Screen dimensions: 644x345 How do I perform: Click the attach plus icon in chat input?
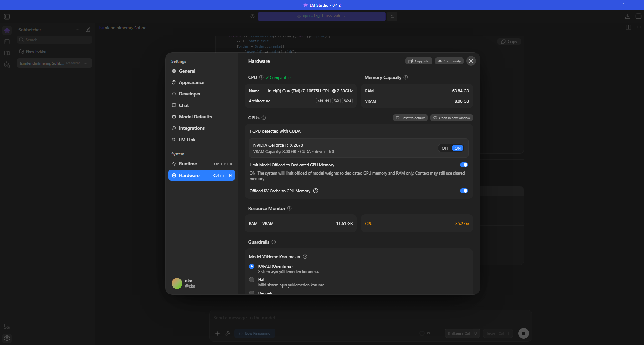point(217,333)
